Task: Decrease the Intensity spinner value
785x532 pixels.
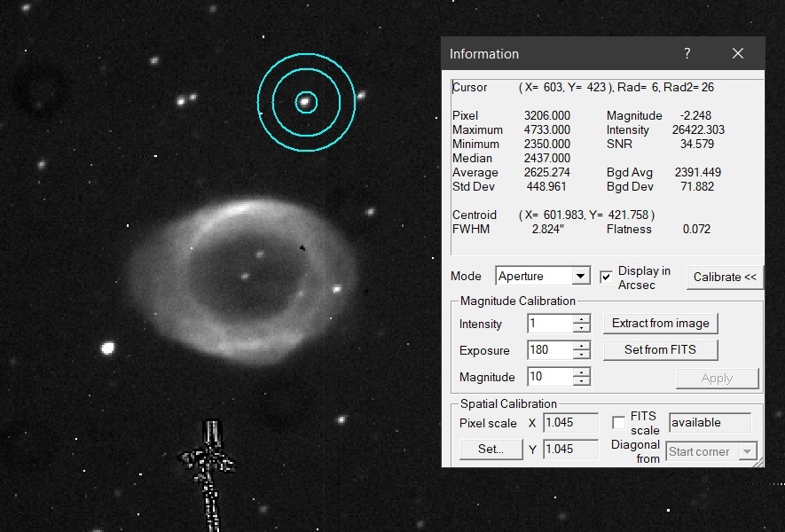Action: click(581, 328)
